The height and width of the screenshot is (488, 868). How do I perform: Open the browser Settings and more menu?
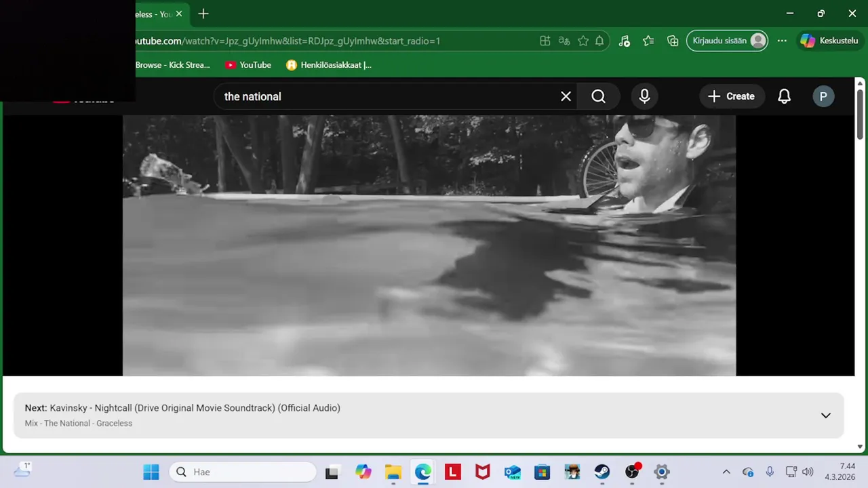point(782,41)
